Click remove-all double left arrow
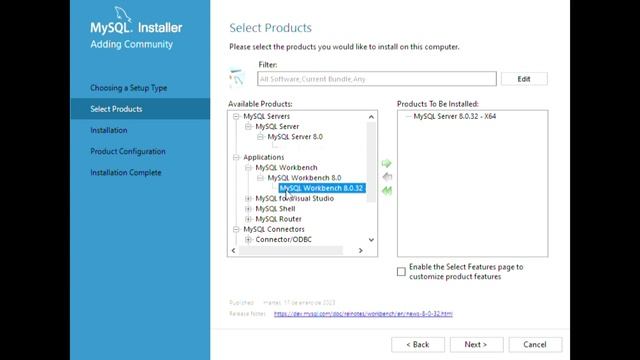 point(387,191)
